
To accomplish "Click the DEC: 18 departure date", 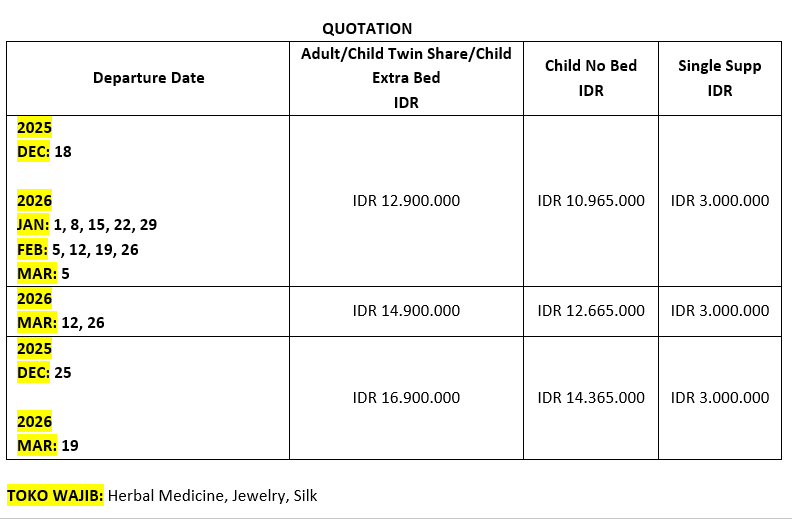I will pyautogui.click(x=45, y=152).
